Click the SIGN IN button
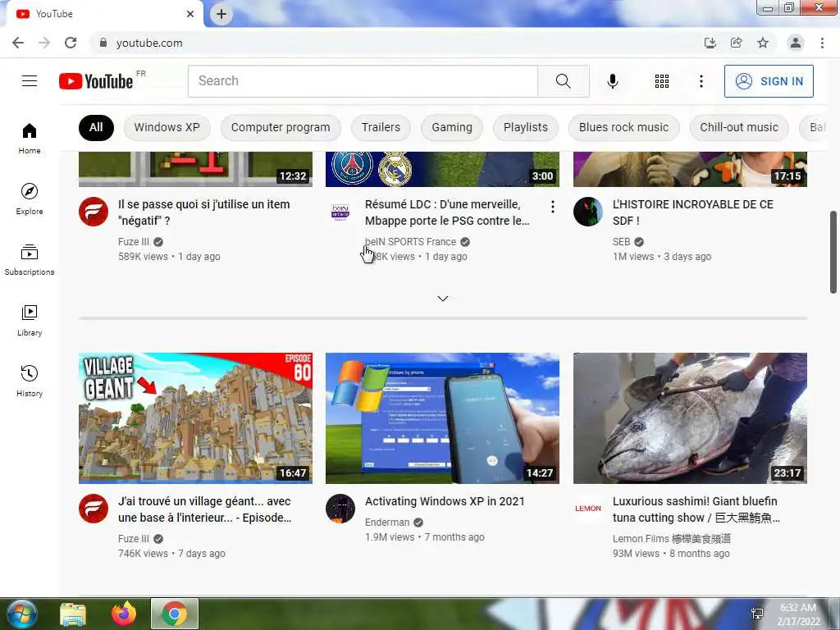 click(769, 81)
